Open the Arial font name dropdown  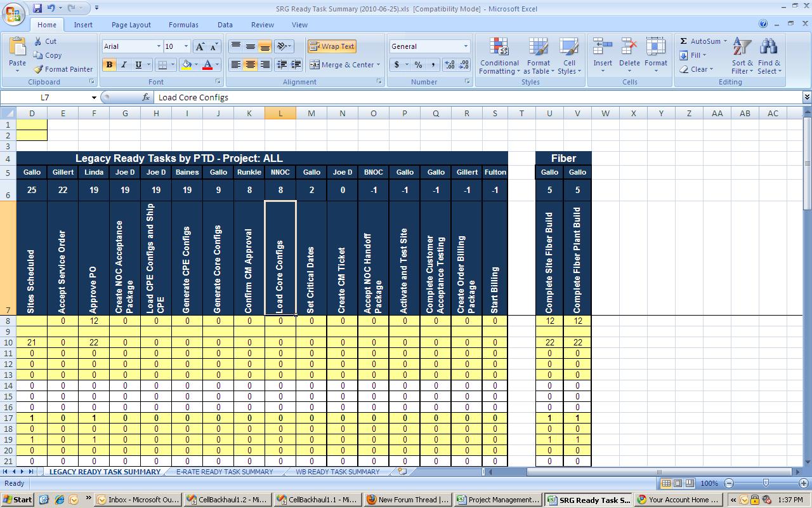pyautogui.click(x=159, y=46)
